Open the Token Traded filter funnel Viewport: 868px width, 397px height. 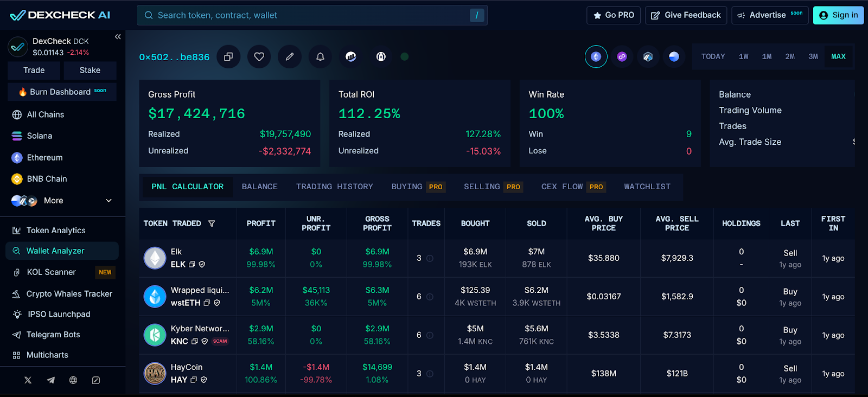212,223
